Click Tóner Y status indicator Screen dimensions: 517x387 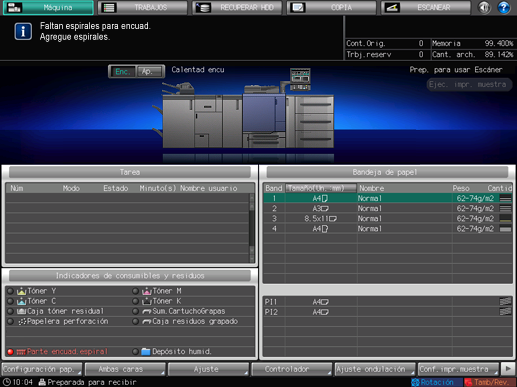tap(10, 291)
